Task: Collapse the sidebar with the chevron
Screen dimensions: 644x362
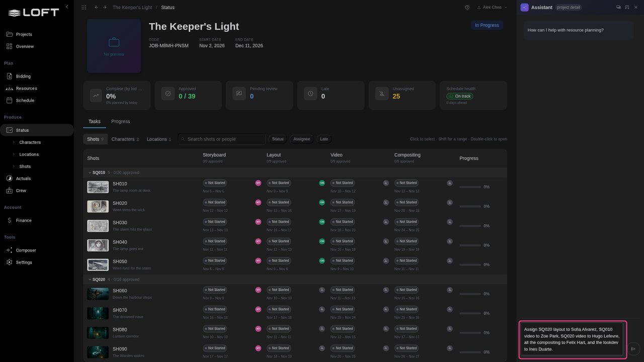Action: click(x=67, y=7)
